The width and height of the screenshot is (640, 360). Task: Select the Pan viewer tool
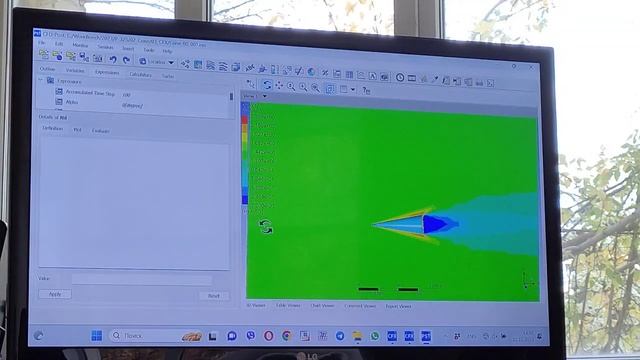pyautogui.click(x=279, y=85)
